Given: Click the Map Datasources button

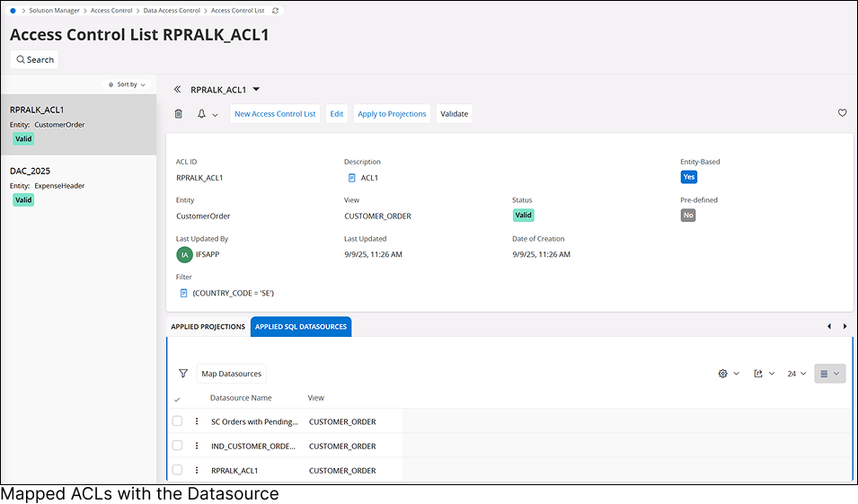Looking at the screenshot, I should [x=231, y=374].
